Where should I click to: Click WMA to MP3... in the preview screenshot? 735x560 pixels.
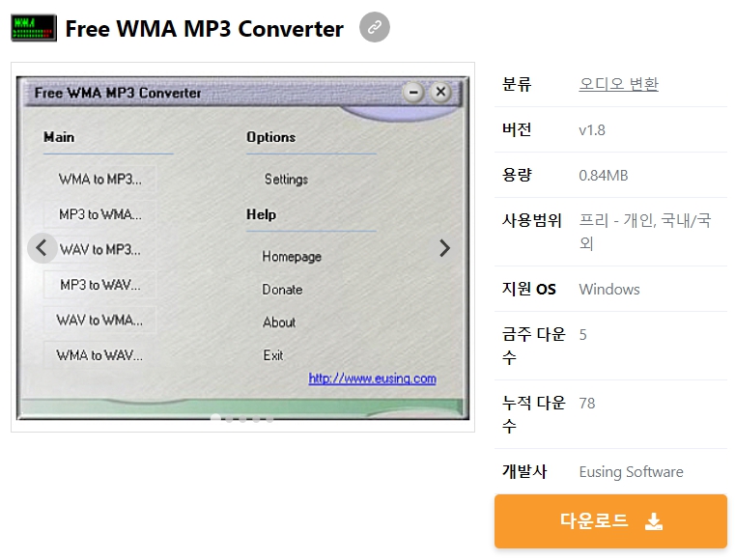(x=99, y=179)
